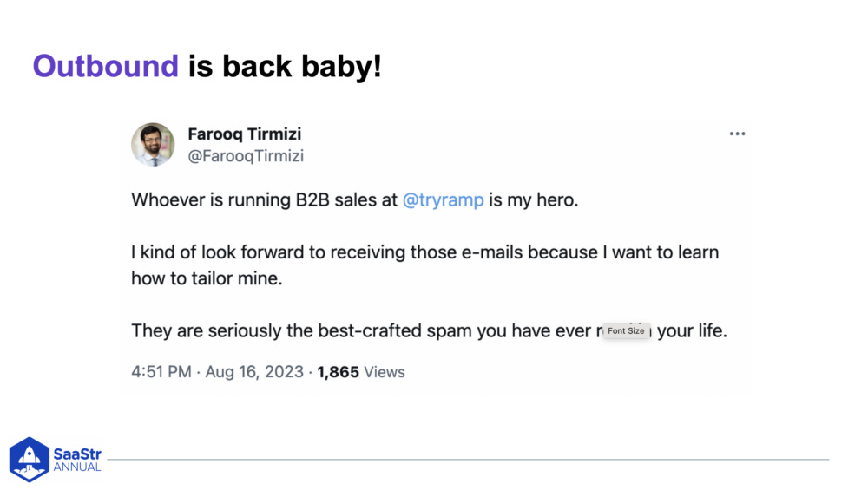Viewport: 868px width, 490px height.
Task: Click the @FarooqTirmizi handle
Action: click(246, 156)
